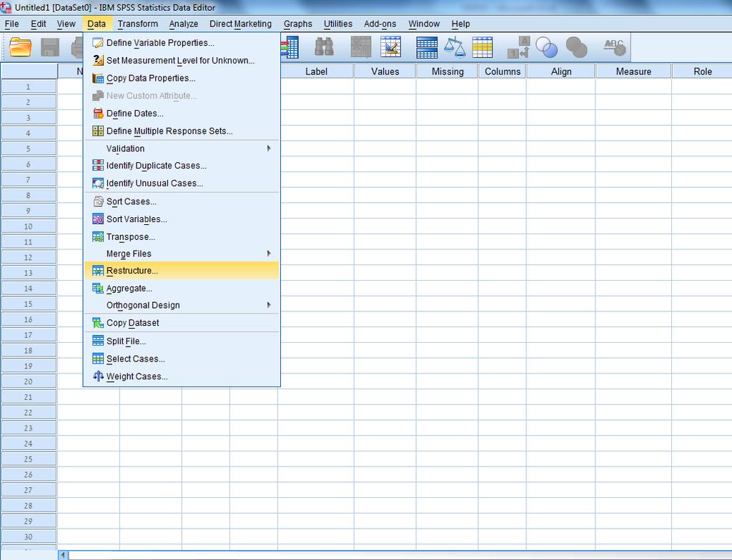Click the Save floppy disk icon
This screenshot has height=560, width=732.
50,47
